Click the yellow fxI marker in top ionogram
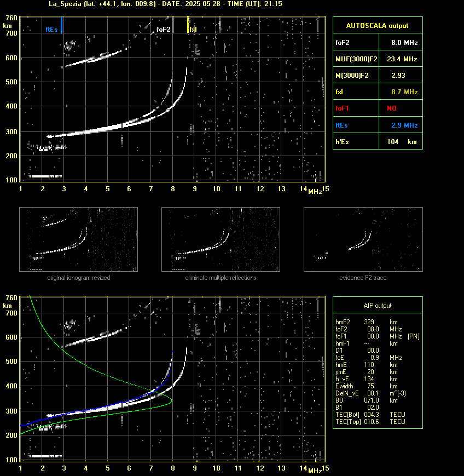Image resolution: width=464 pixels, height=476 pixels. [188, 25]
